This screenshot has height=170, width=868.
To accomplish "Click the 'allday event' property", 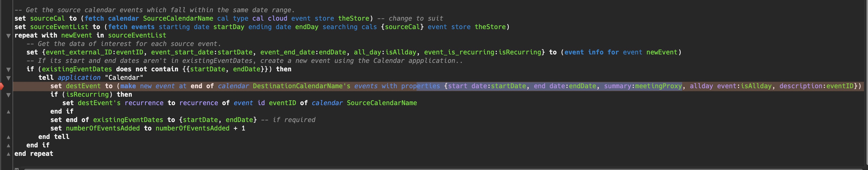I will [713, 86].
